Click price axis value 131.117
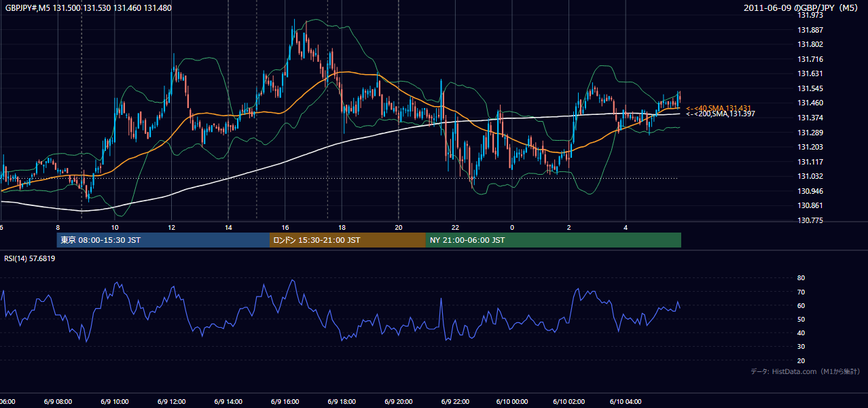 click(810, 162)
